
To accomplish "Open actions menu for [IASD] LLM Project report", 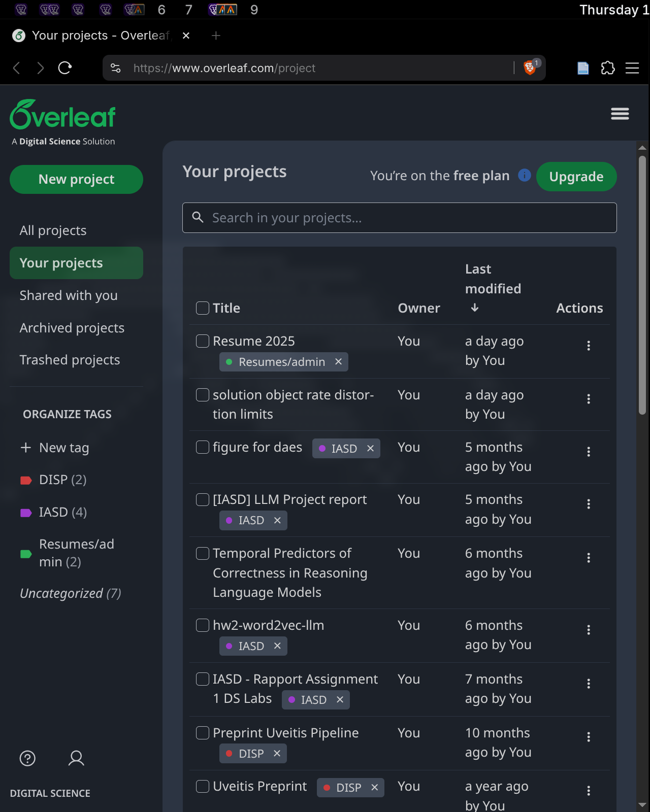I will [589, 504].
